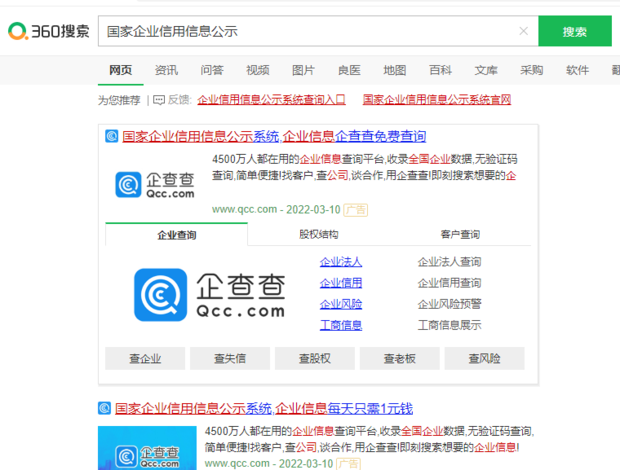Click the small 企查查 favicon beside first result
This screenshot has height=470, width=620.
click(112, 136)
